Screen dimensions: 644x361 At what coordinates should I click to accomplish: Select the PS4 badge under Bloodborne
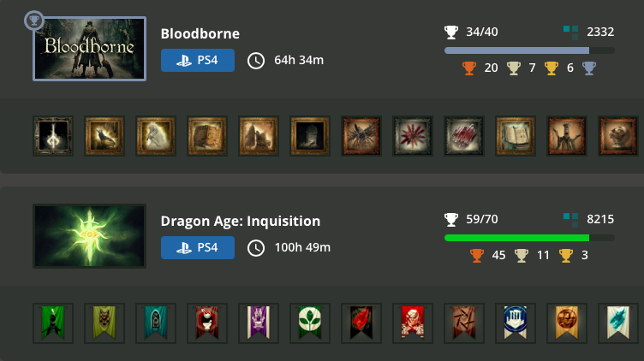(x=198, y=60)
